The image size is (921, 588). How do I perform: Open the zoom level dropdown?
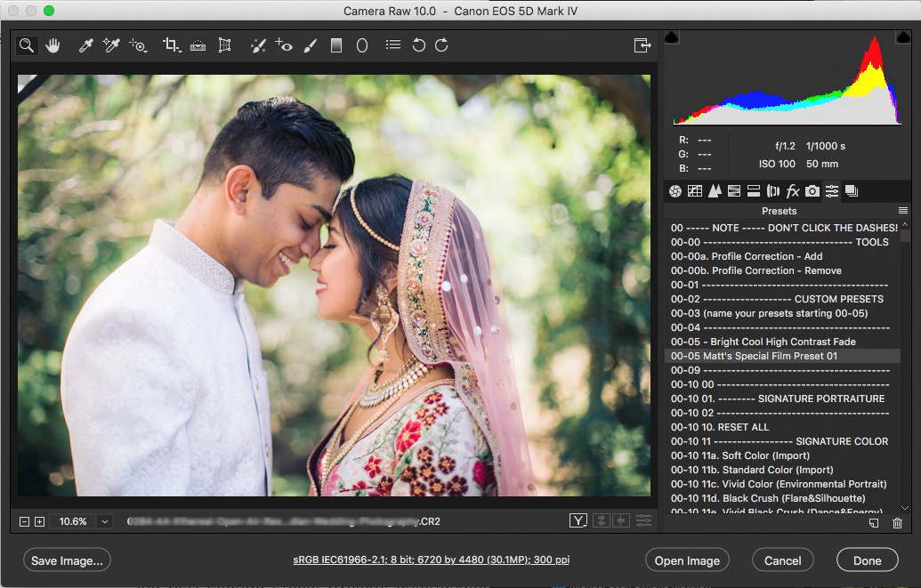tap(105, 521)
